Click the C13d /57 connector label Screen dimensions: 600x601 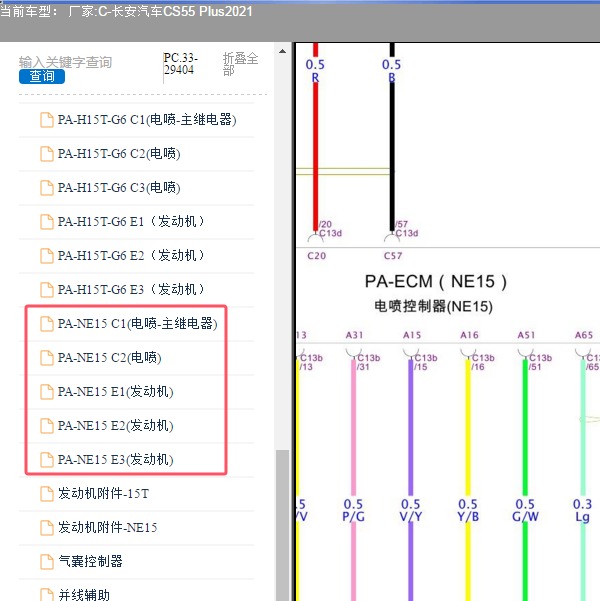[x=406, y=229]
